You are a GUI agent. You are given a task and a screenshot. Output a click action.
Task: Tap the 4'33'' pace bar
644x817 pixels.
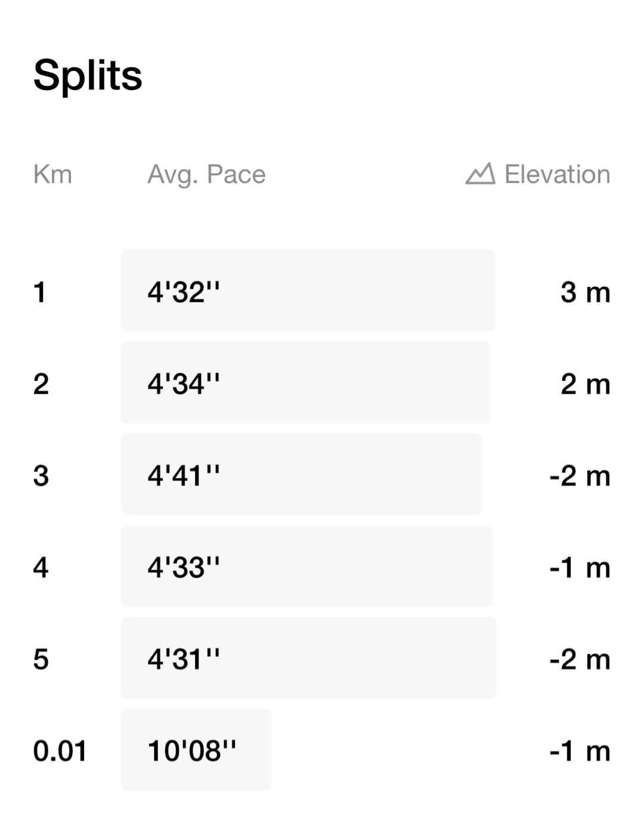tap(306, 567)
